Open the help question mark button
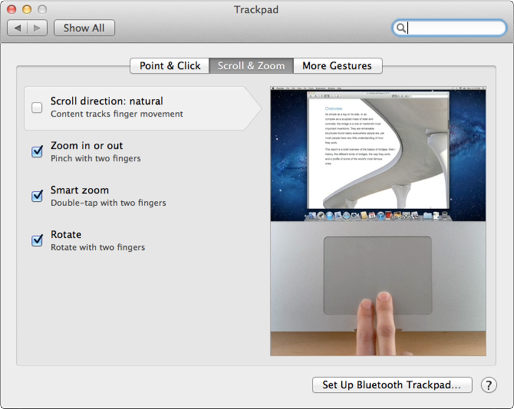The height and width of the screenshot is (409, 514). (489, 385)
